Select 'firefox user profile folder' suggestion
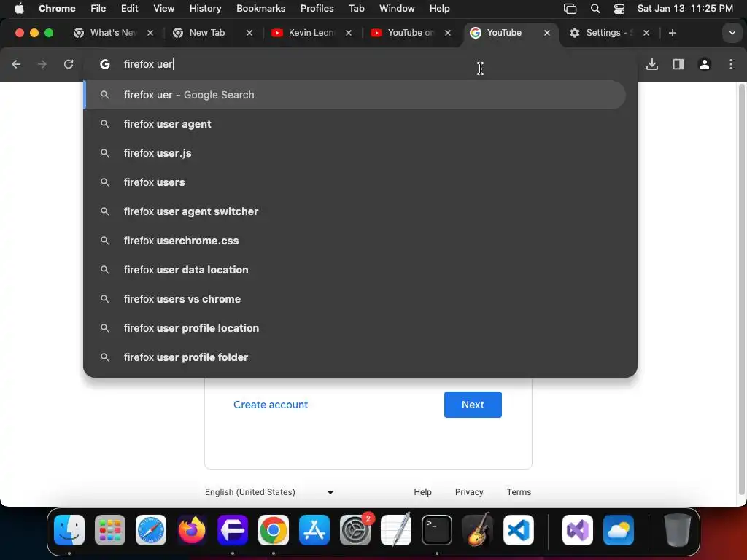Screen dimensions: 747x560 click(x=355, y=357)
